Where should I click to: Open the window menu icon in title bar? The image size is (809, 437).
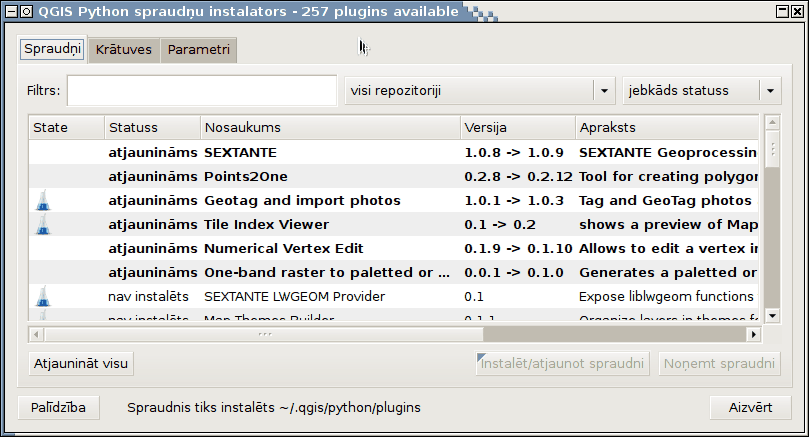(x=11, y=11)
